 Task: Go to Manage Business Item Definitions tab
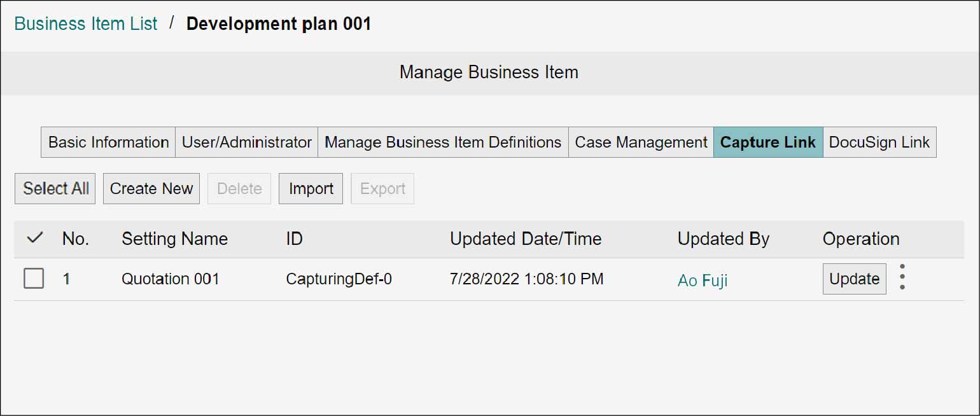tap(443, 142)
